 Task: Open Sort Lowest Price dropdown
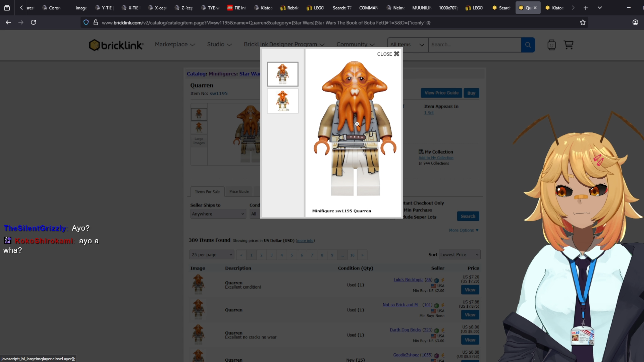click(459, 255)
